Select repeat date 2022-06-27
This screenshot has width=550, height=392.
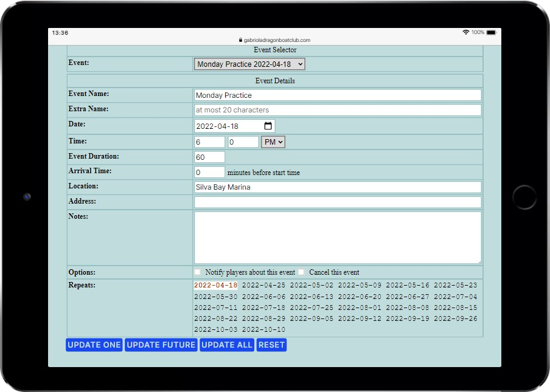pyautogui.click(x=408, y=297)
